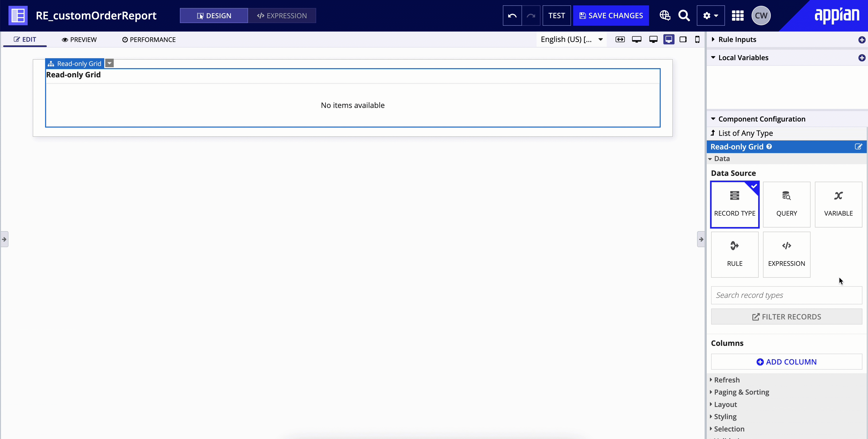Click ADD COLUMN button
This screenshot has height=439, width=868.
pos(786,362)
